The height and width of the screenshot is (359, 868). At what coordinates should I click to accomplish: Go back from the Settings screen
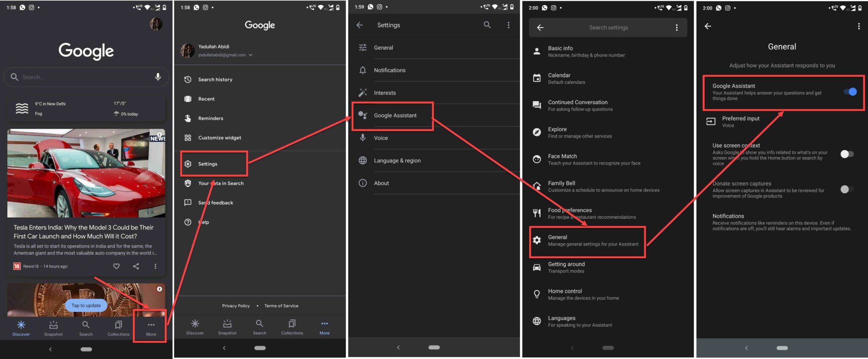click(x=359, y=25)
